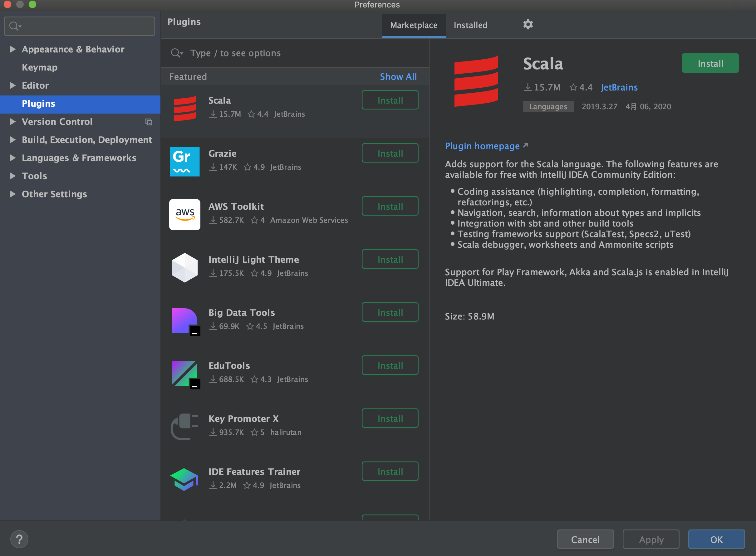Select Keymap in the settings tree
Viewport: 756px width, 556px height.
[40, 67]
